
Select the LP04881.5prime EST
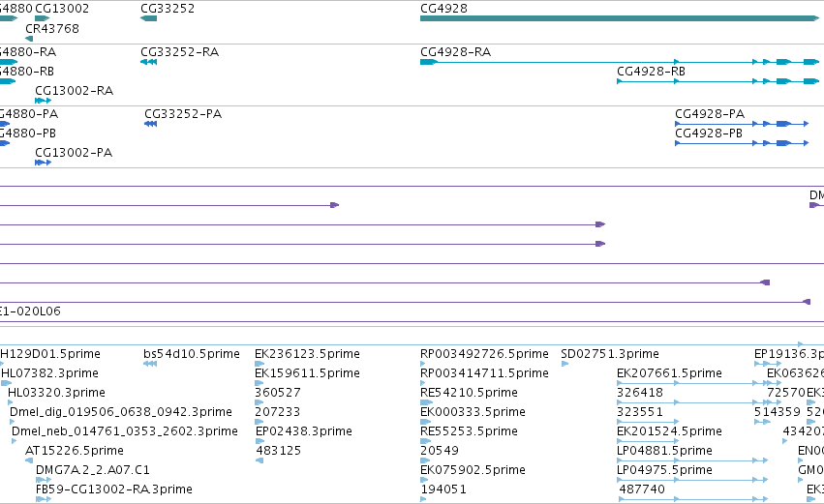[665, 451]
